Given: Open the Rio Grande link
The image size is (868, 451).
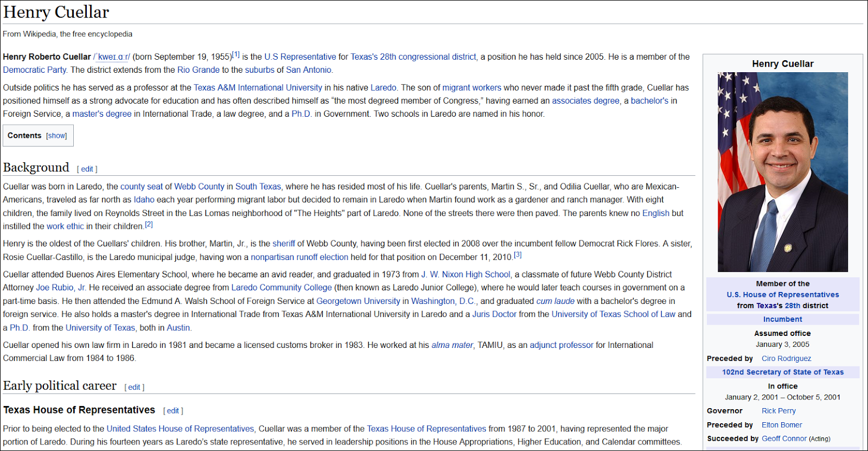Looking at the screenshot, I should (x=199, y=70).
